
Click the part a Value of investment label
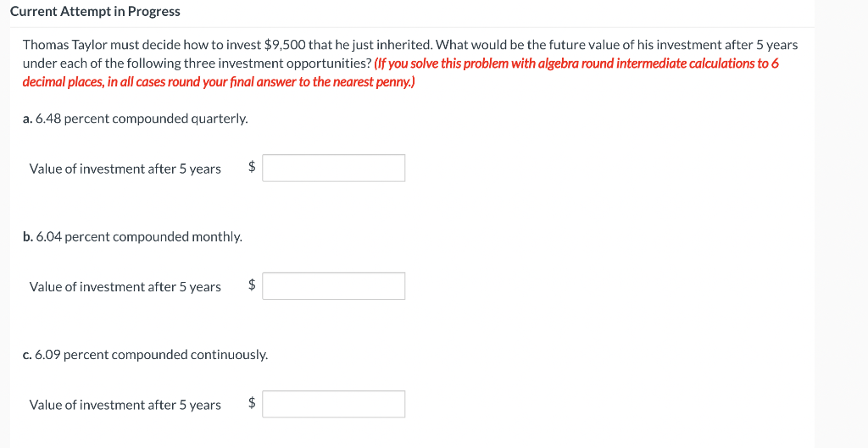click(x=125, y=169)
